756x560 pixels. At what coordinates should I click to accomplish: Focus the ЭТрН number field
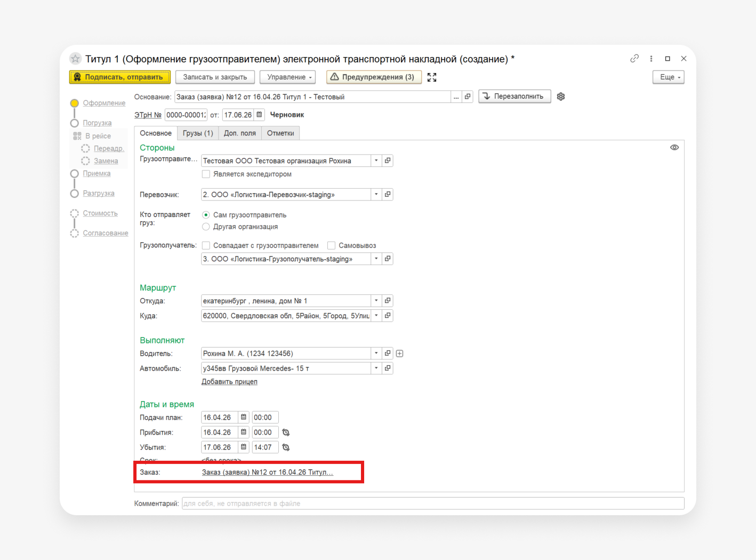click(x=186, y=115)
